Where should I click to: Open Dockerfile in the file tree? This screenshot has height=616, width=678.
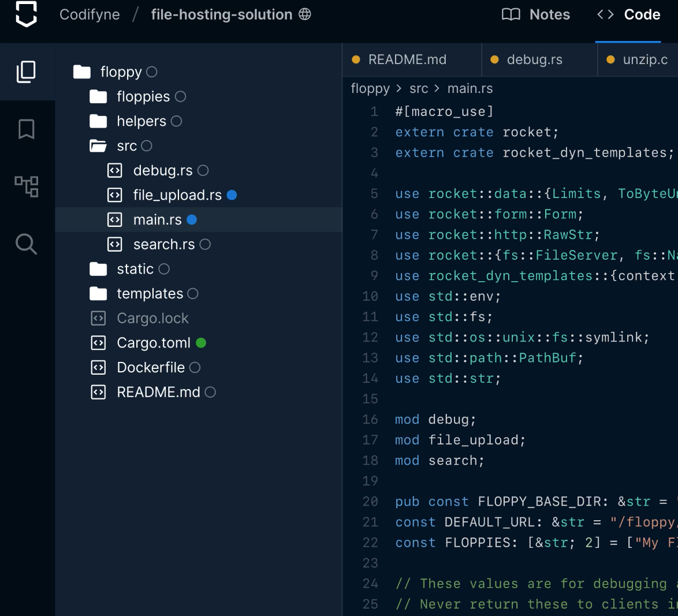[150, 368]
